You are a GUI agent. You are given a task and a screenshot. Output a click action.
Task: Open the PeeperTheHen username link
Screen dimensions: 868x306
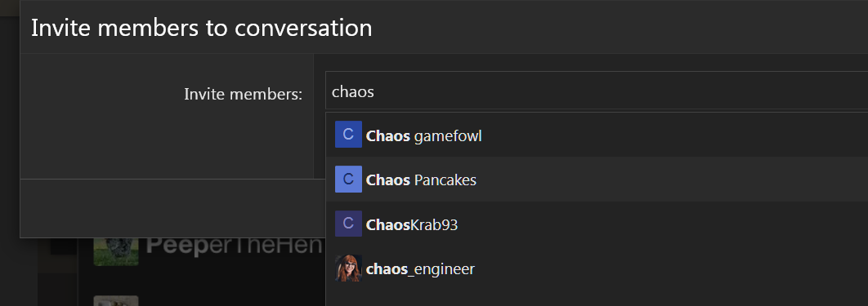click(234, 246)
